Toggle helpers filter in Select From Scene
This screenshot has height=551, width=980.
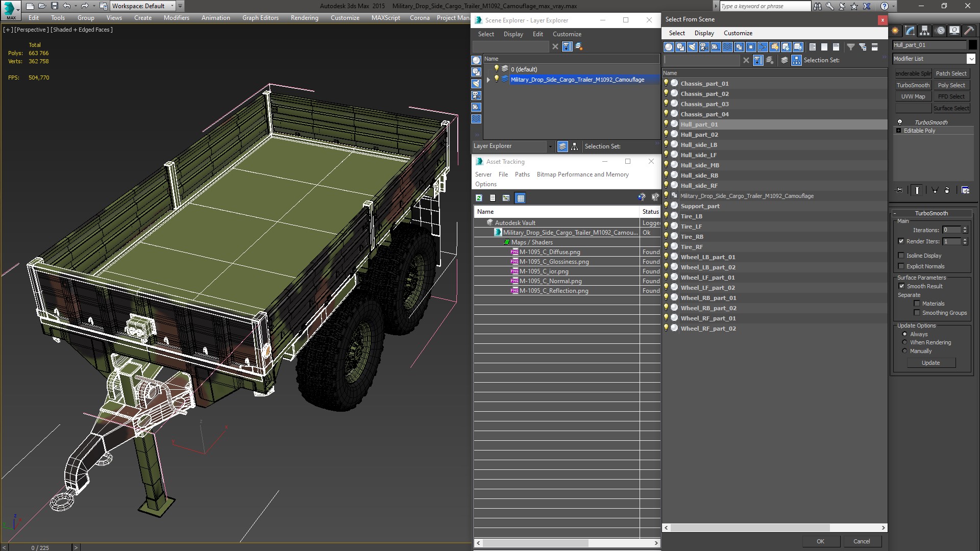(716, 47)
